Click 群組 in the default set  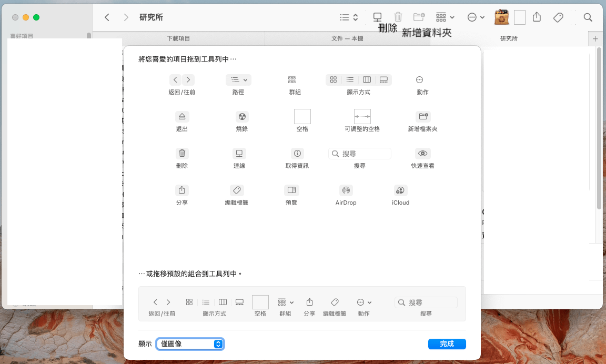pos(286,307)
